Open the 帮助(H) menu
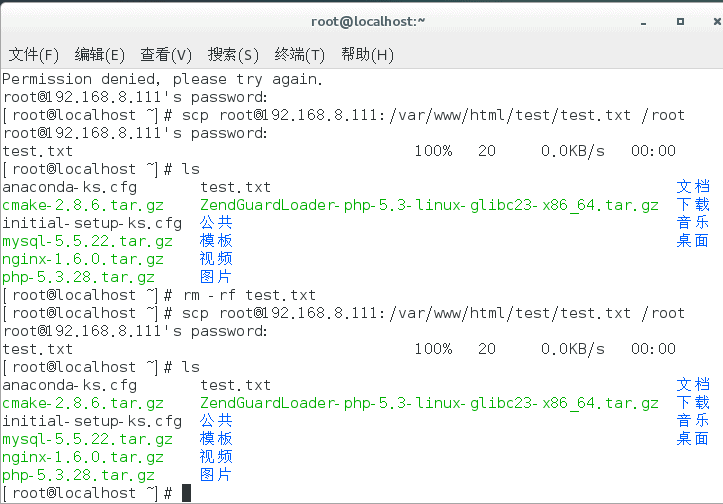 click(x=367, y=55)
